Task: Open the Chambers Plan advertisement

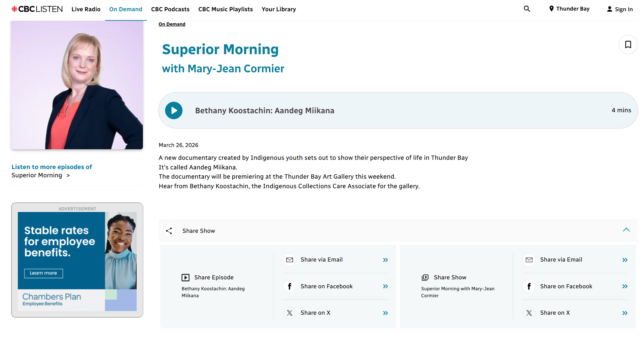Action: pyautogui.click(x=77, y=262)
